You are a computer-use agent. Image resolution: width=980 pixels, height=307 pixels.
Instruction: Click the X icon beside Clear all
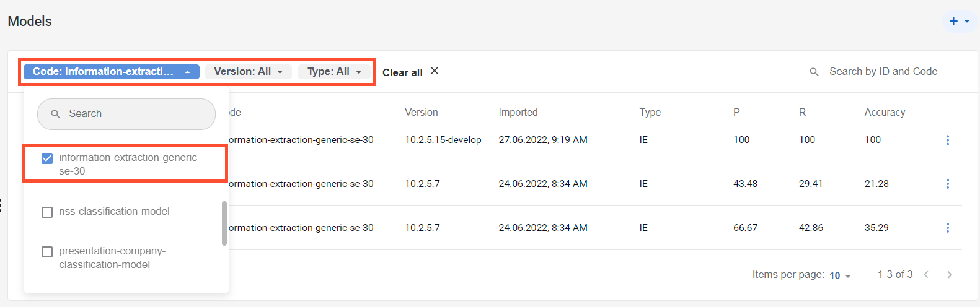point(435,71)
